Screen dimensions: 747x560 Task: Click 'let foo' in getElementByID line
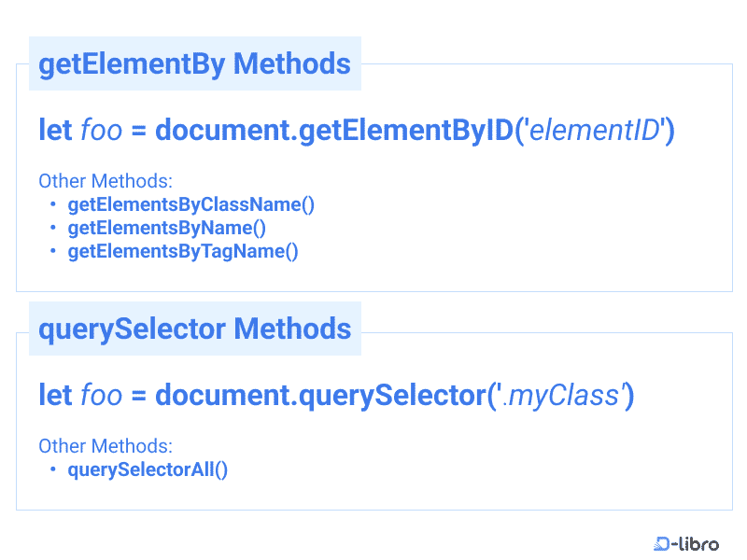point(80,130)
